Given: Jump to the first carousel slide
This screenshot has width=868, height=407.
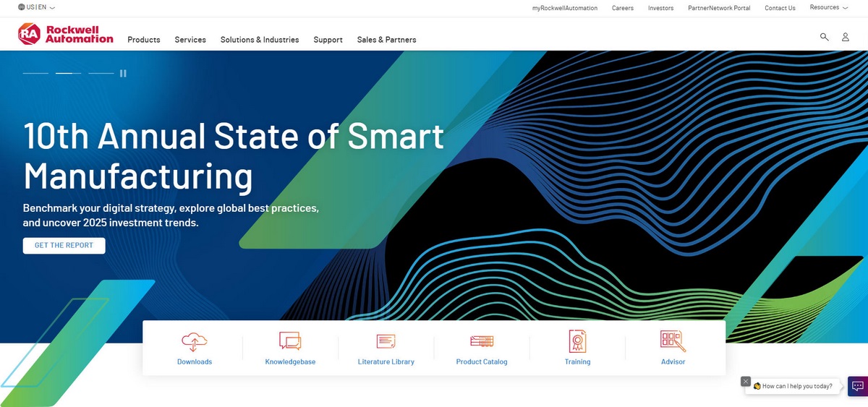Looking at the screenshot, I should 35,73.
